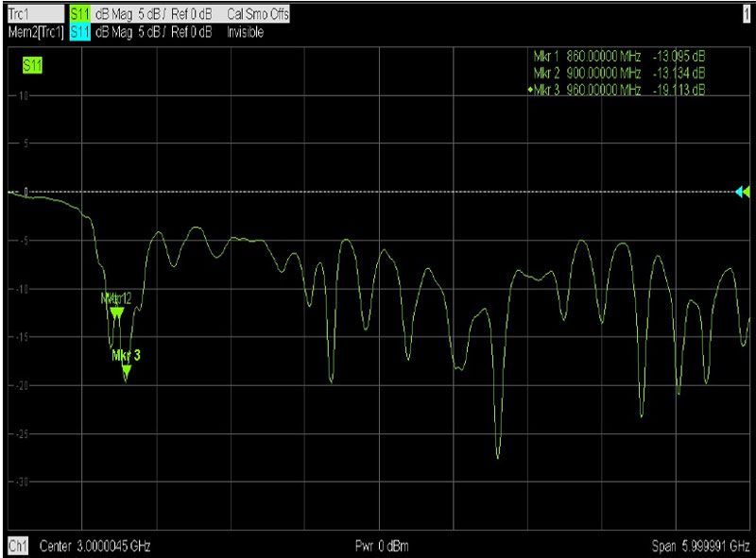Select Mkr 3 960 MHz readout line
Image resolution: width=756 pixels, height=558 pixels.
tap(617, 90)
